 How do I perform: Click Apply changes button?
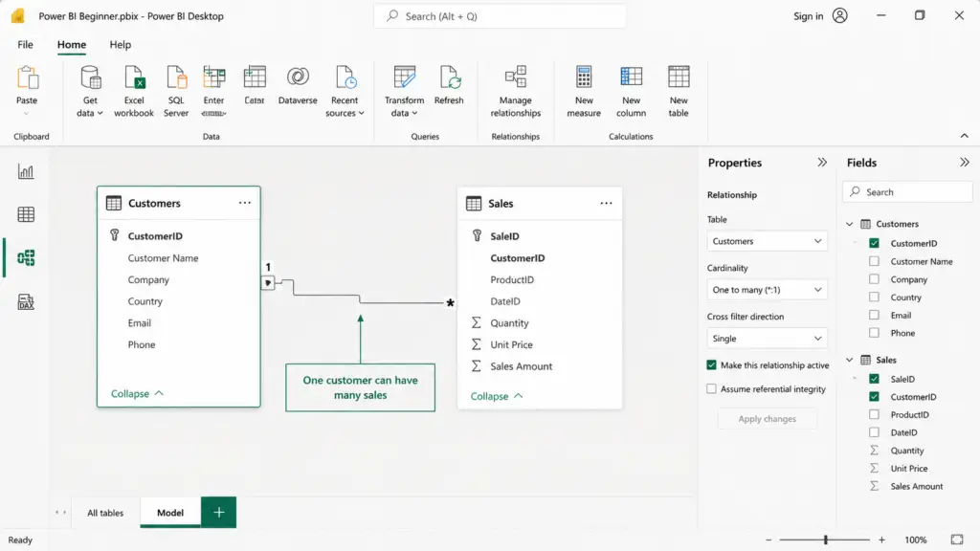coord(767,419)
